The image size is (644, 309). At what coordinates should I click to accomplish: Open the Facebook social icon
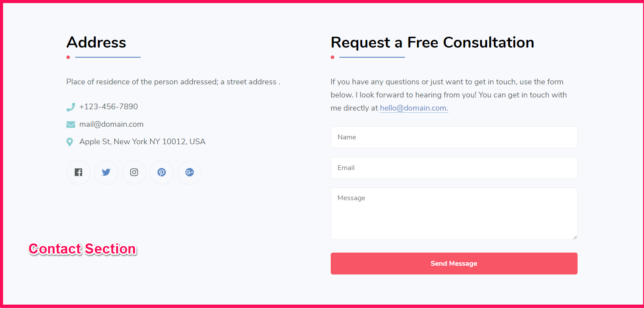coord(79,172)
